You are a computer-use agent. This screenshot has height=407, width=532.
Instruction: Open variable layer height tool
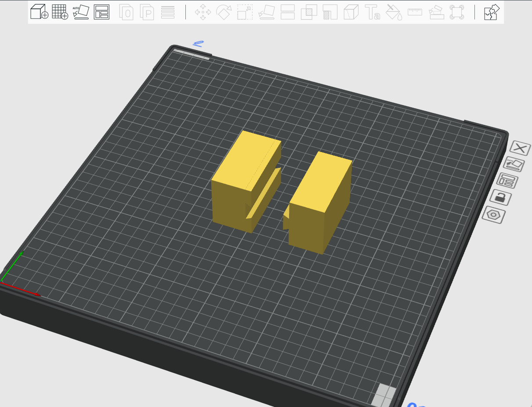click(x=168, y=12)
